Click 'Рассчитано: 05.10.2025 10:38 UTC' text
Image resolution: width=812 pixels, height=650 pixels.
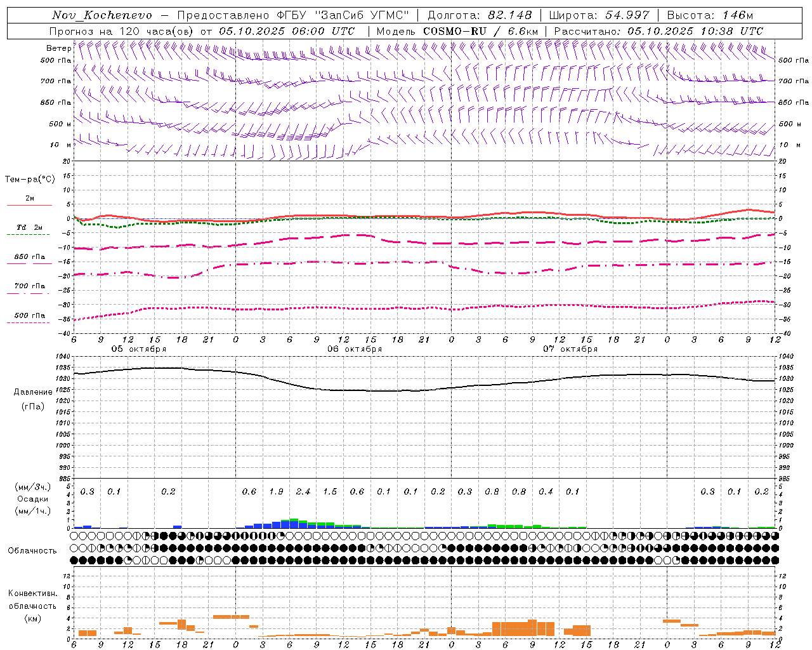click(x=658, y=31)
